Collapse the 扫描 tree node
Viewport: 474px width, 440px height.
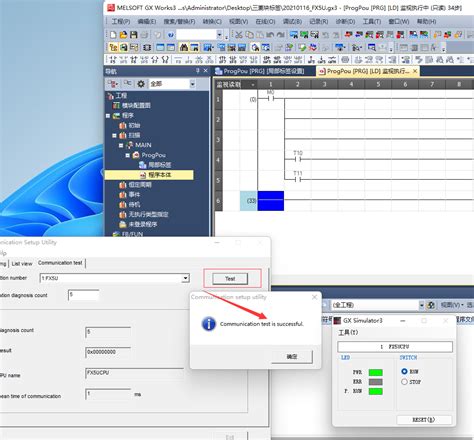tap(114, 135)
